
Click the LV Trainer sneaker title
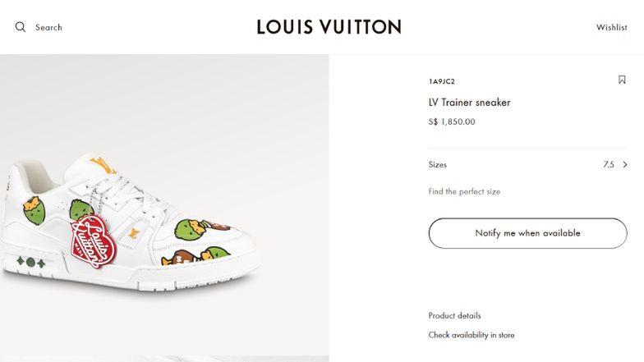[469, 103]
